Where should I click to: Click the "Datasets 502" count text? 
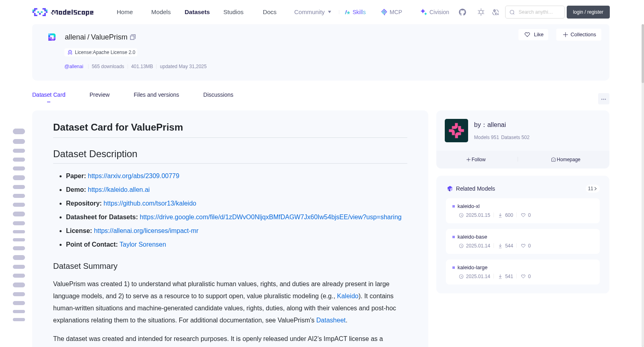[x=515, y=137]
